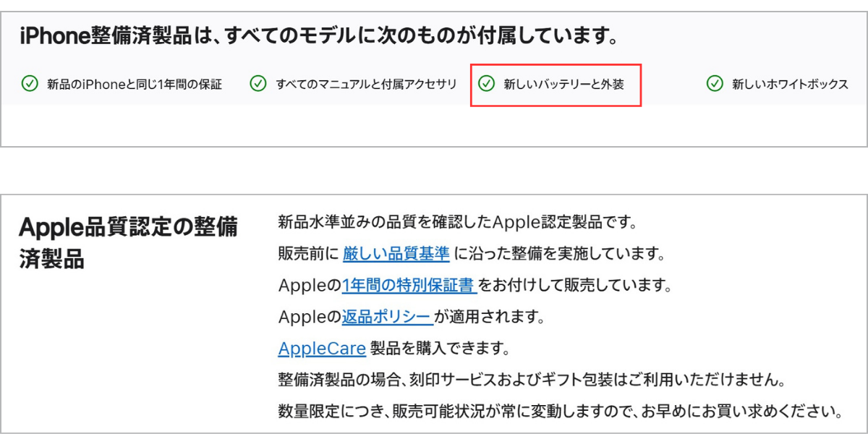The image size is (868, 434).
Task: Click the text をお付けして販売しています。
Action: point(576,285)
